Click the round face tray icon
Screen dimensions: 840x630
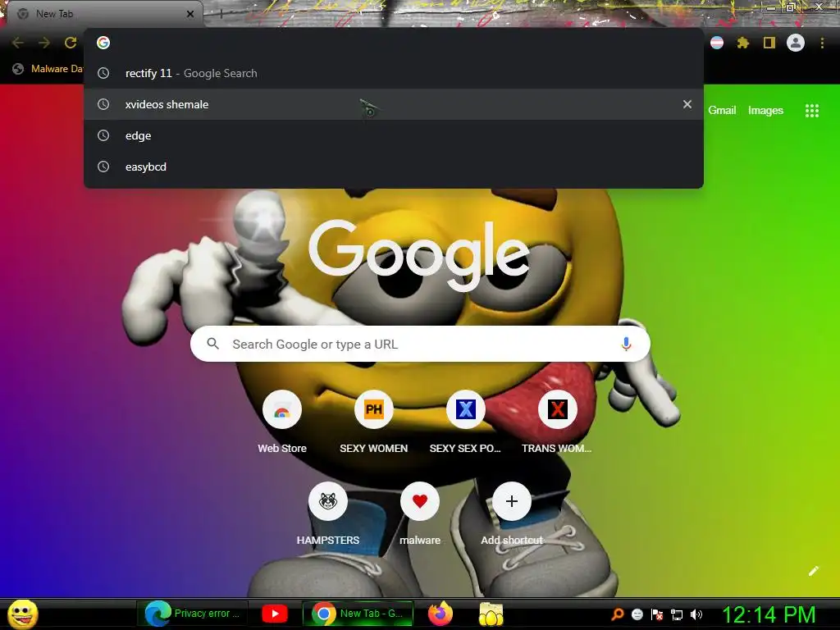[x=637, y=614]
